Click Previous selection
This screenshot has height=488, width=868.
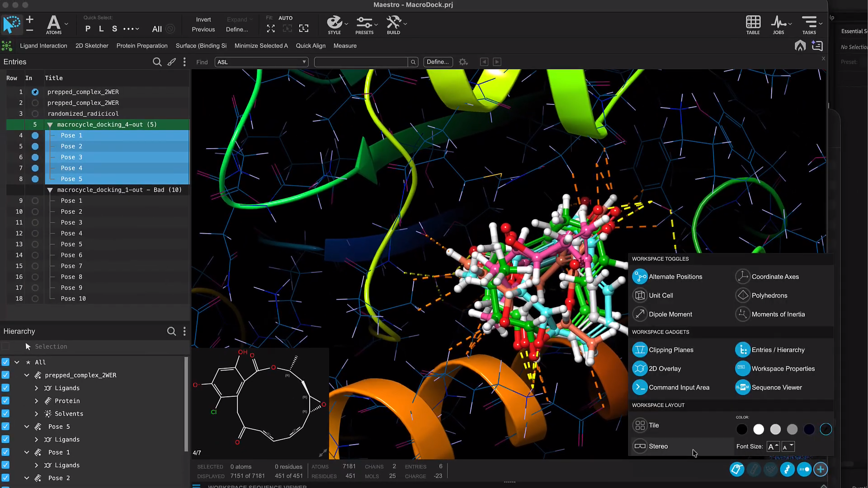203,29
